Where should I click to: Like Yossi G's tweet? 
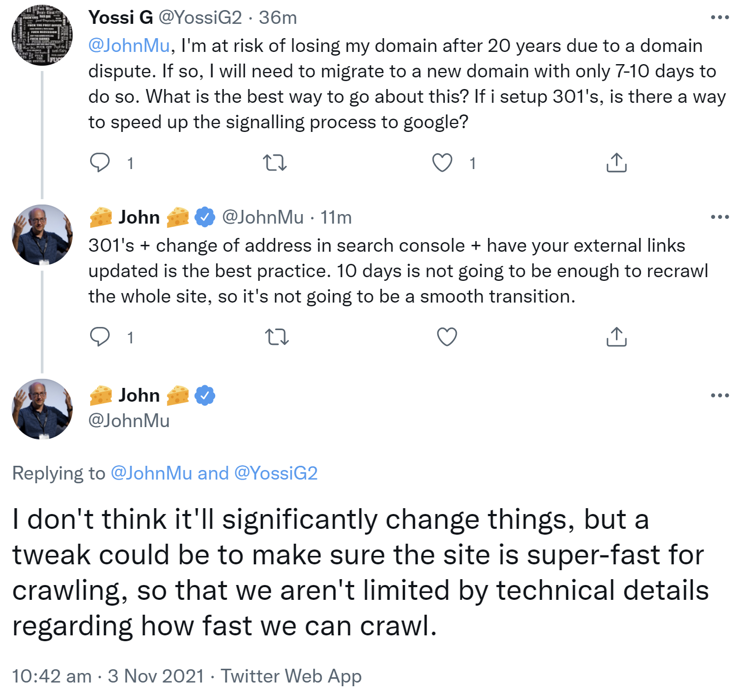[x=442, y=163]
